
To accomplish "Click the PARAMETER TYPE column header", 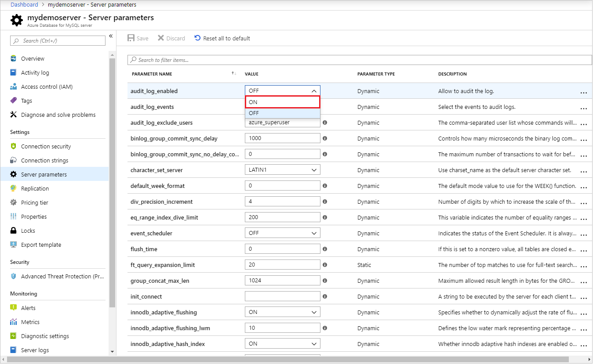I will click(x=376, y=74).
